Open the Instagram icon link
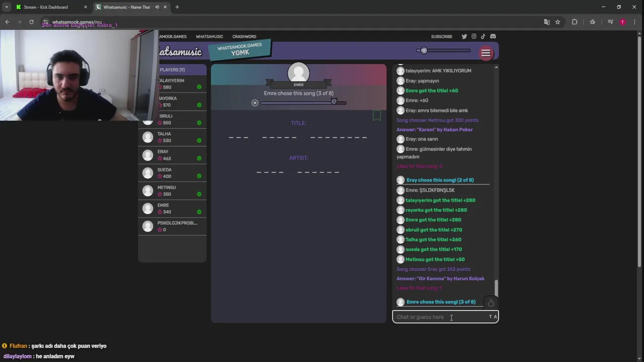 click(x=473, y=36)
